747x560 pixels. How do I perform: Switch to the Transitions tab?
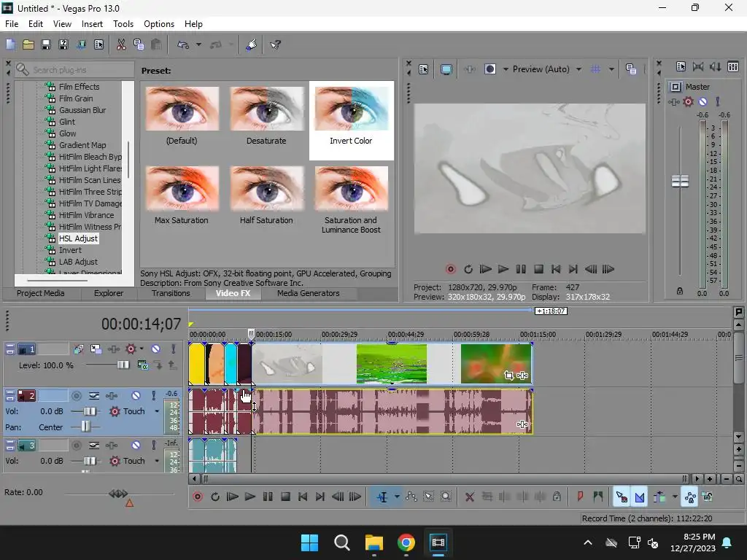171,293
